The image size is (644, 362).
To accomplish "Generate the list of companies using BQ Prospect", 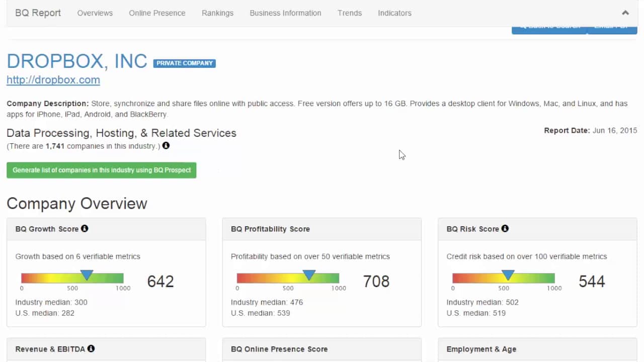I will point(102,170).
